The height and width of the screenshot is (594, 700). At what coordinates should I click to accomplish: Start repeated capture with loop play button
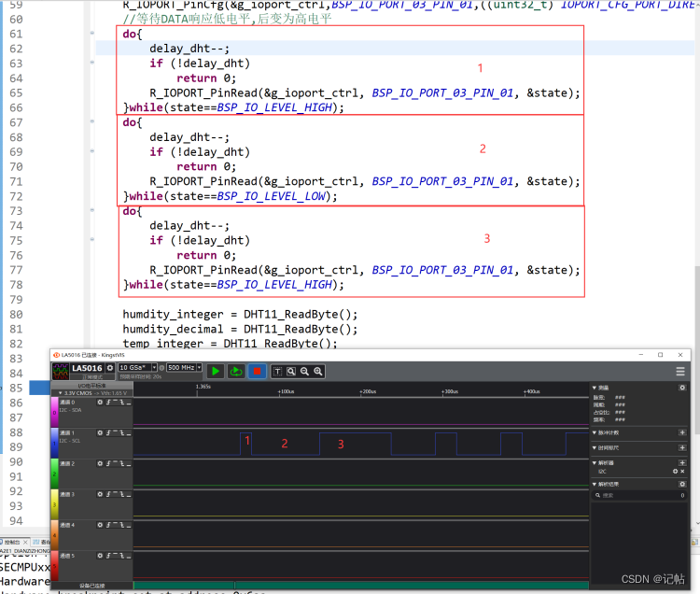click(x=236, y=371)
